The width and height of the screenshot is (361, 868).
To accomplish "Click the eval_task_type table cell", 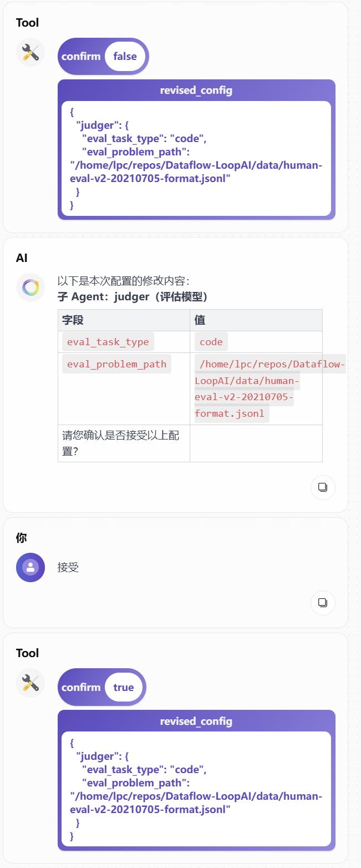I will [x=124, y=342].
